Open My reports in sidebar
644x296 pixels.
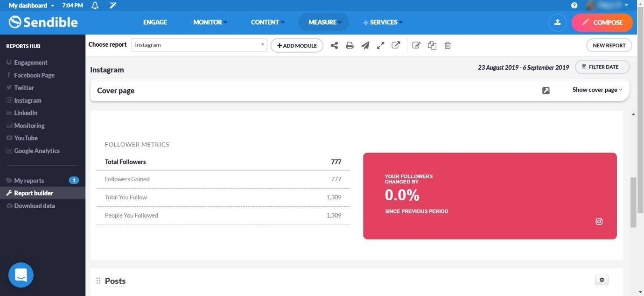[x=42, y=181]
